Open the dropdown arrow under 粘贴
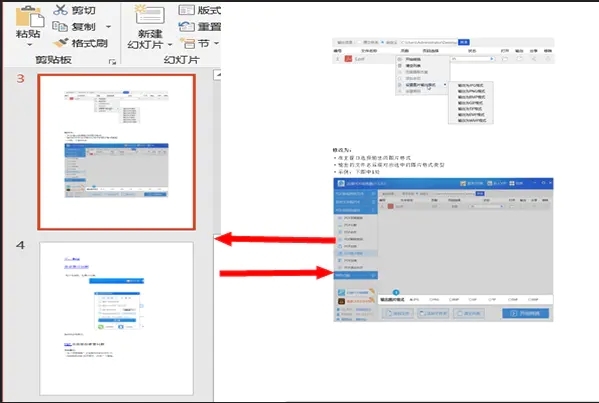This screenshot has height=403, width=599. (29, 45)
